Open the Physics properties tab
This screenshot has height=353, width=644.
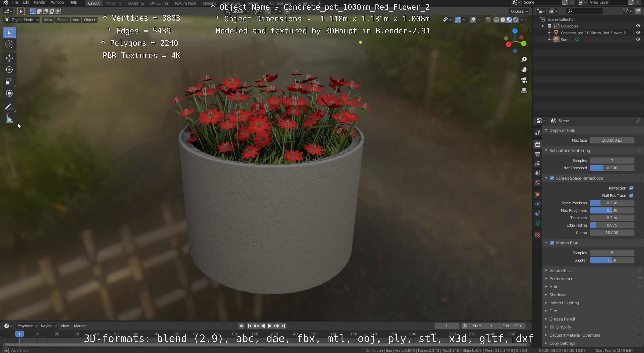[x=538, y=204]
